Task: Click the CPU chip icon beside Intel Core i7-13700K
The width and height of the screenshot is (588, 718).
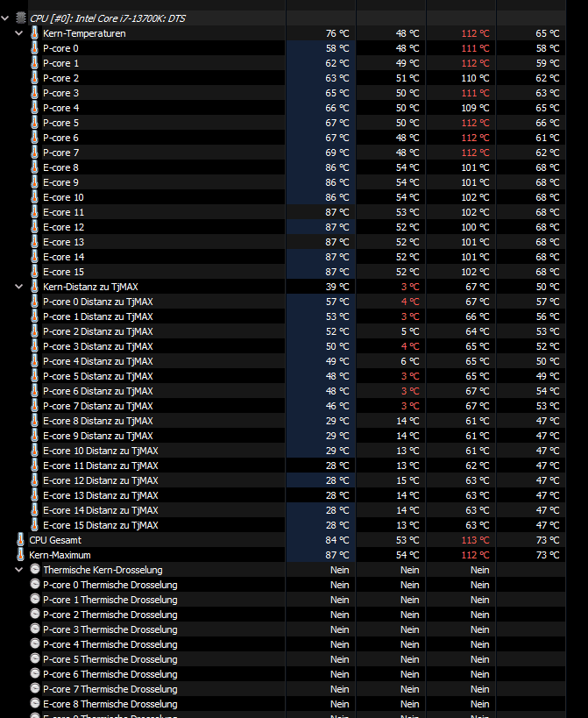Action: point(21,18)
